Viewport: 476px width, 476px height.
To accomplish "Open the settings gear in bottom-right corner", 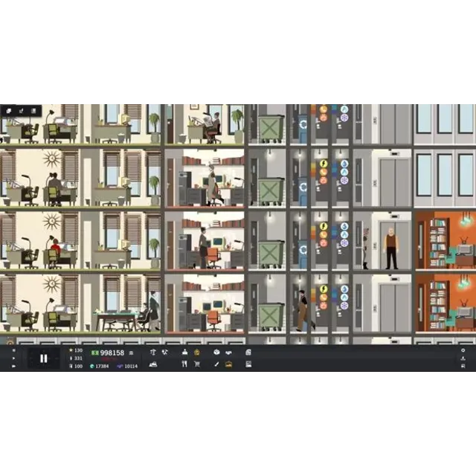I will click(x=463, y=350).
